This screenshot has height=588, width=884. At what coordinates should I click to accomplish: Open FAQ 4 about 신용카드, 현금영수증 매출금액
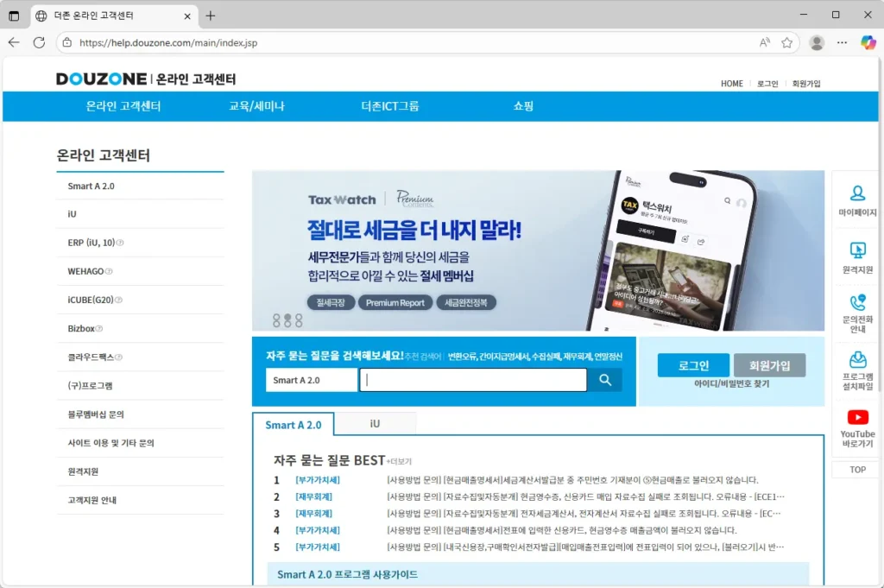tap(561, 530)
